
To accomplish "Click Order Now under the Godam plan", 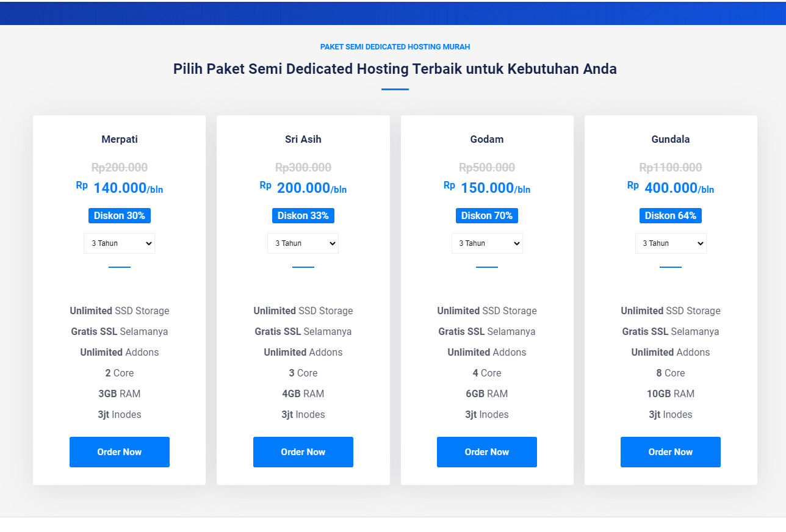I will tap(487, 452).
